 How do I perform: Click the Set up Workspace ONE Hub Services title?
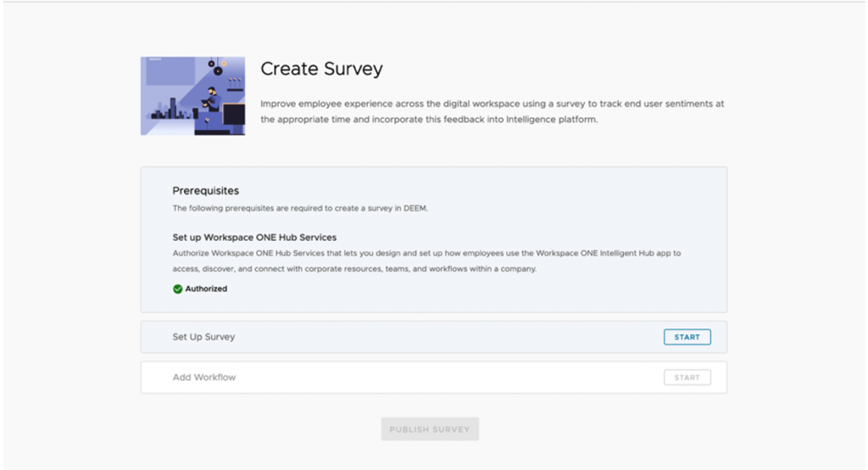click(254, 238)
